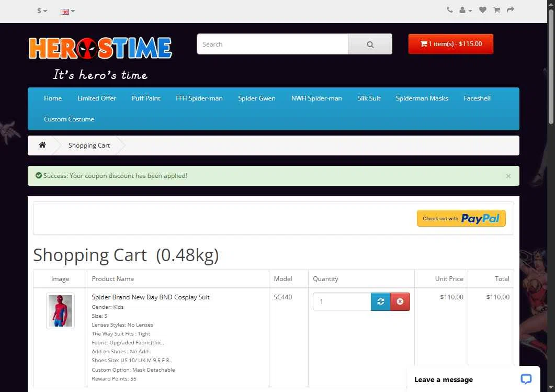Click the 'Gender: Kids' text
This screenshot has height=392, width=555.
(108, 307)
